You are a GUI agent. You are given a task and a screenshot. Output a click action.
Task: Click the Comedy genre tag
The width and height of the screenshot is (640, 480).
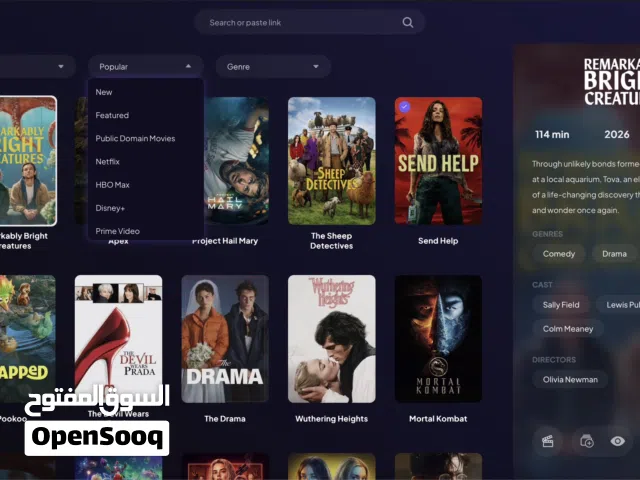(x=558, y=254)
